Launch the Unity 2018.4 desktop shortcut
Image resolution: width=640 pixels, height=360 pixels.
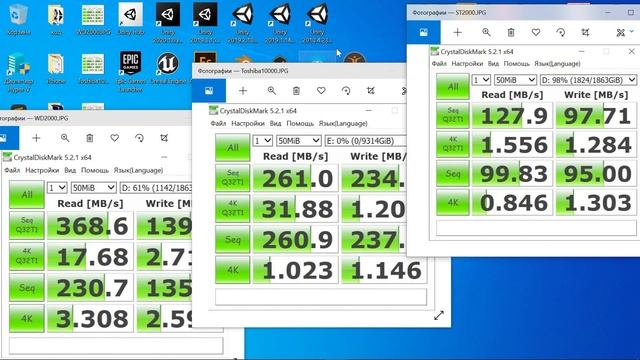coord(317,22)
